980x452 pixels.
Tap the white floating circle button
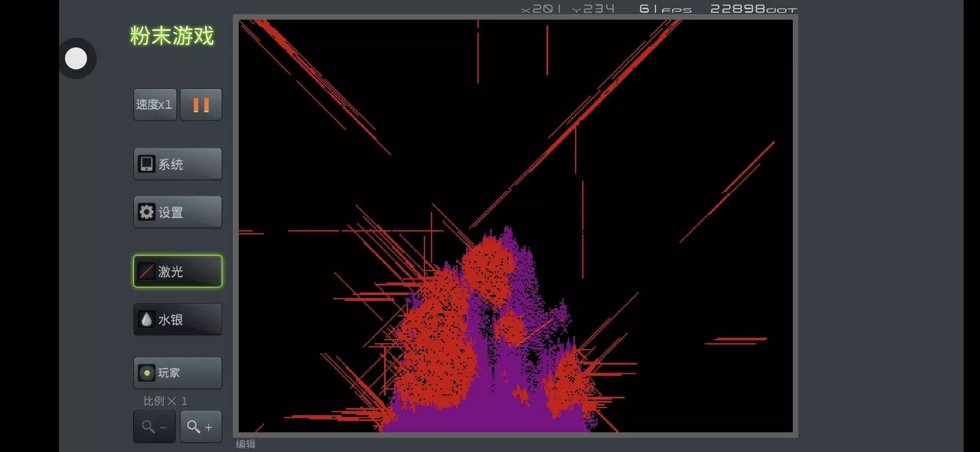point(76,59)
